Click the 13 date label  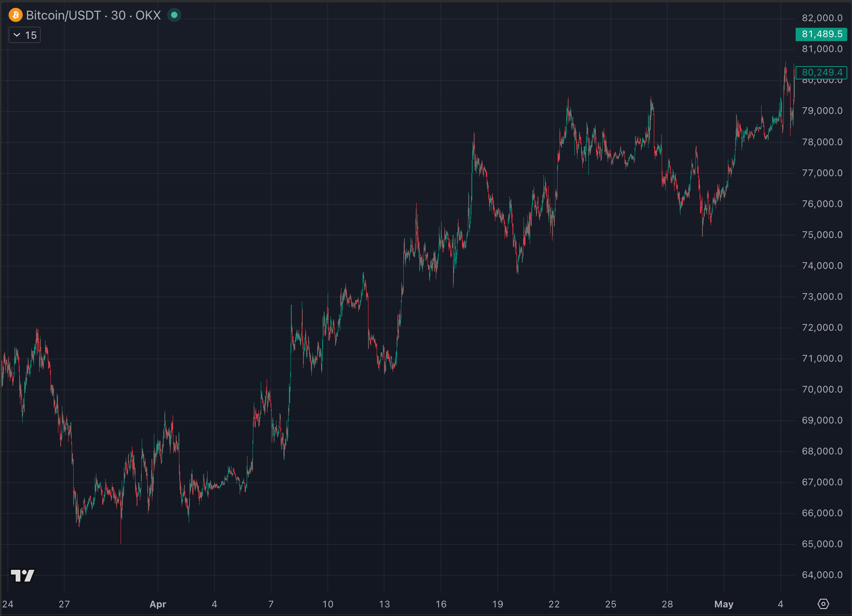[384, 604]
